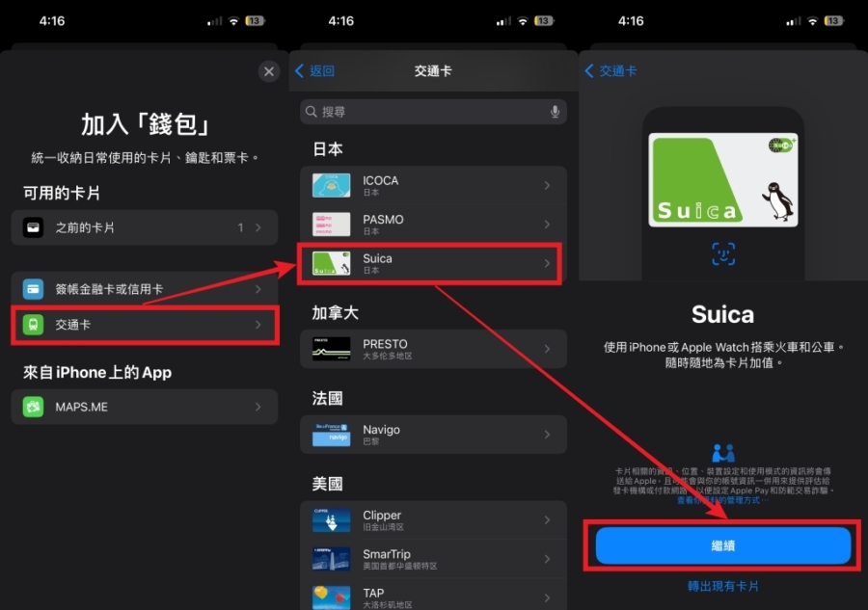The height and width of the screenshot is (610, 868).
Task: Choose Clipper transit card
Action: (x=433, y=519)
